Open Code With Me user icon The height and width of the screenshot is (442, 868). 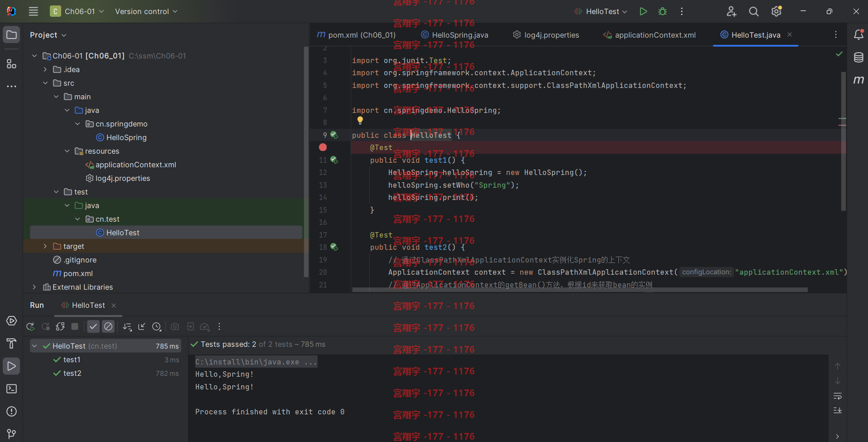pyautogui.click(x=731, y=11)
